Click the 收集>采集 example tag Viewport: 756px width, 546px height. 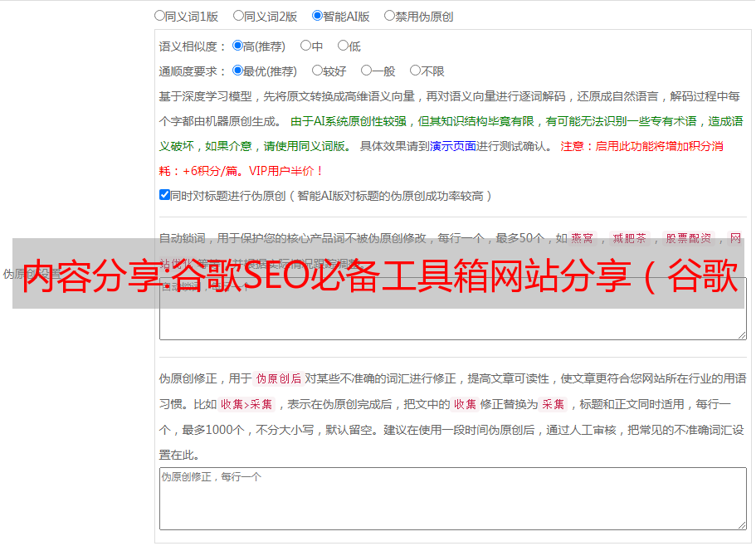246,404
